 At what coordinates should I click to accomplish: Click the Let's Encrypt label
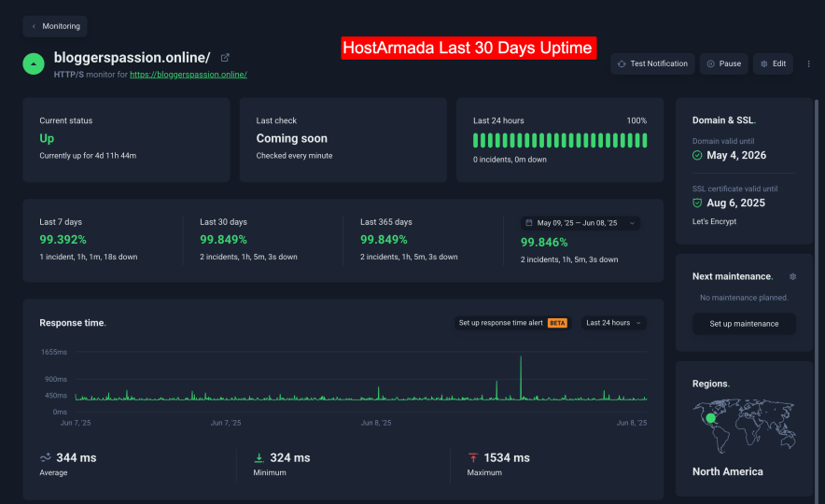714,221
